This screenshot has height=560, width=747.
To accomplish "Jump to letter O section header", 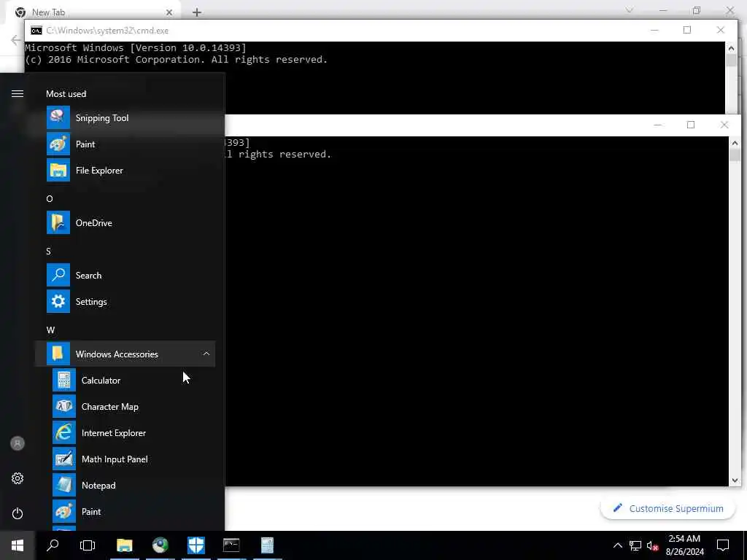I will click(50, 198).
